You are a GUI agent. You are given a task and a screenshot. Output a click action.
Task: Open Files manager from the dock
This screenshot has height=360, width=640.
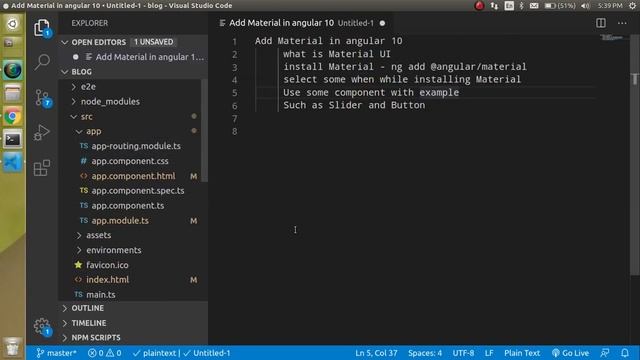12,94
